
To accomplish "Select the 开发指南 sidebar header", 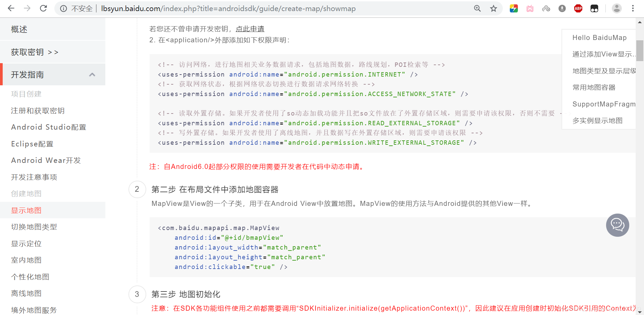I will tap(53, 75).
